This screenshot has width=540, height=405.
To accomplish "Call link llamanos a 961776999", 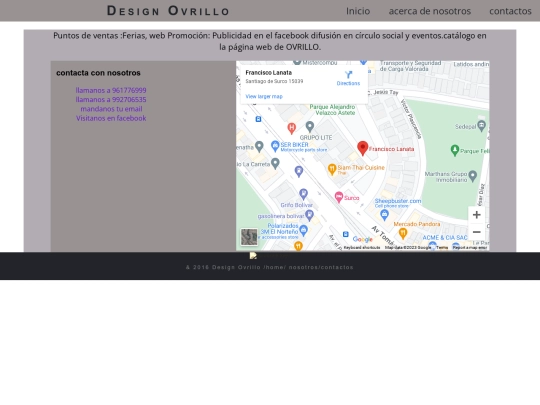I will tap(111, 90).
